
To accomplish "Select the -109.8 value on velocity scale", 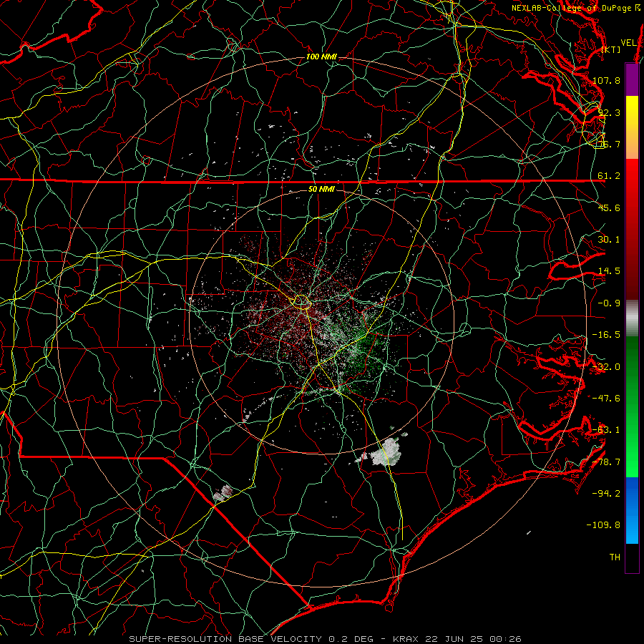I will (604, 525).
